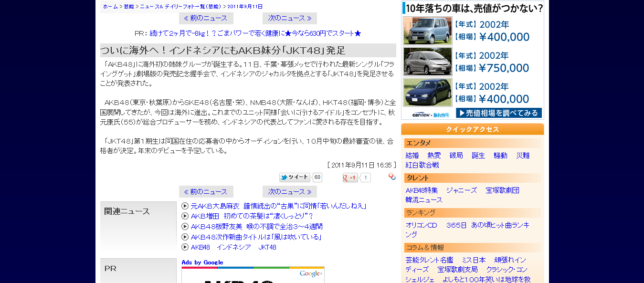
Task: Open 元AKB大島麻衣 related news link
Action: pos(278,206)
